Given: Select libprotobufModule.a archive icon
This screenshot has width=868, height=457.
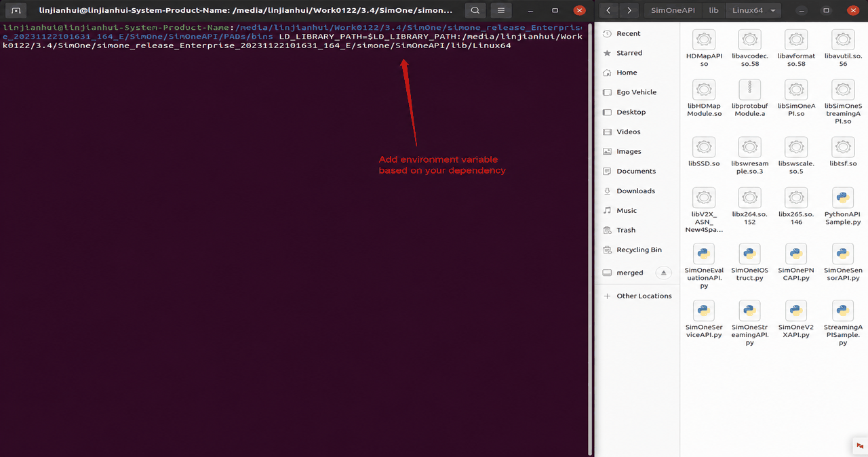Looking at the screenshot, I should pyautogui.click(x=750, y=90).
